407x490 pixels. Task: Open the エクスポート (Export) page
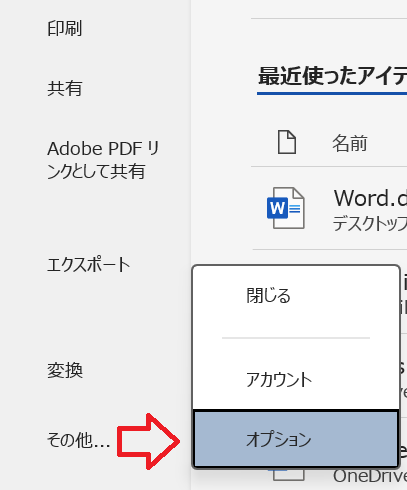[89, 265]
